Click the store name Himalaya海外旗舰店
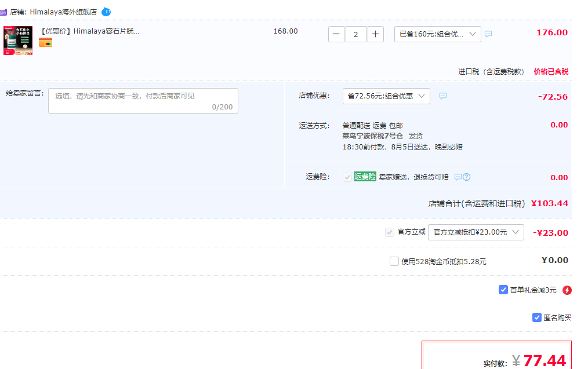The image size is (588, 369). [63, 12]
